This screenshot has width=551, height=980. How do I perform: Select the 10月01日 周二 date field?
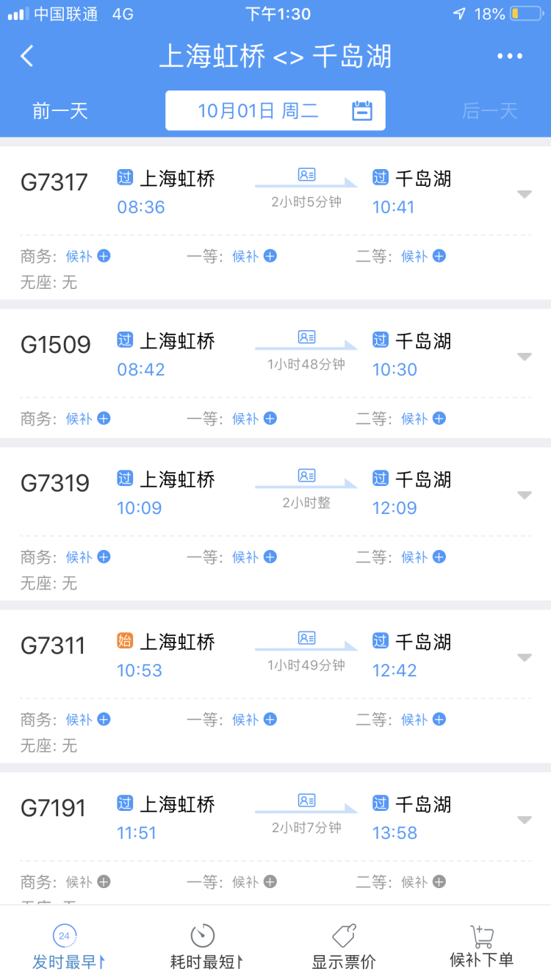click(258, 111)
